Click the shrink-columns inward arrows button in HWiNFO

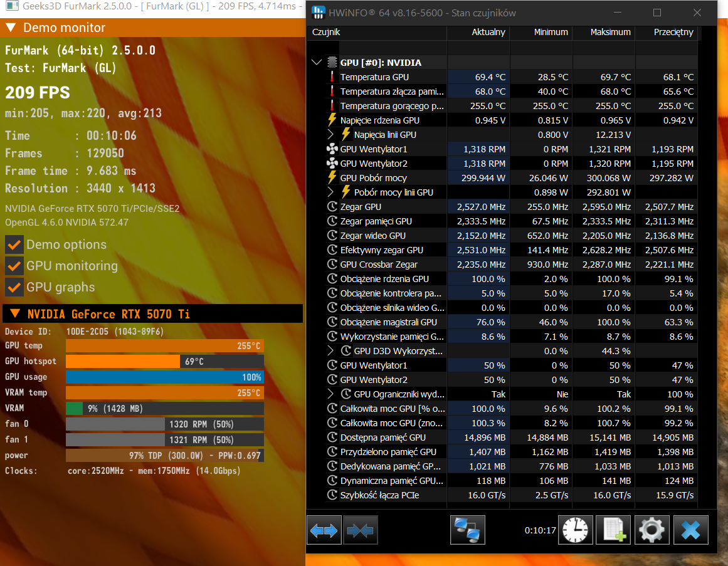361,530
